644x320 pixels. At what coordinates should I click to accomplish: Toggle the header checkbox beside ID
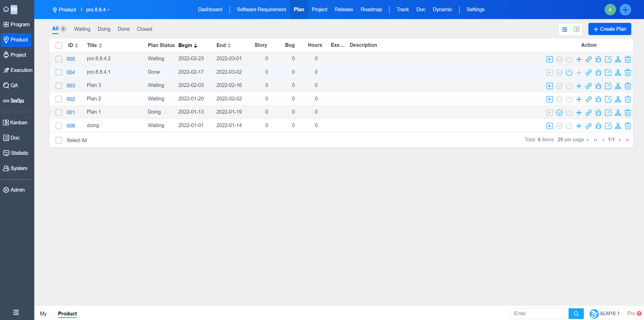click(x=59, y=45)
